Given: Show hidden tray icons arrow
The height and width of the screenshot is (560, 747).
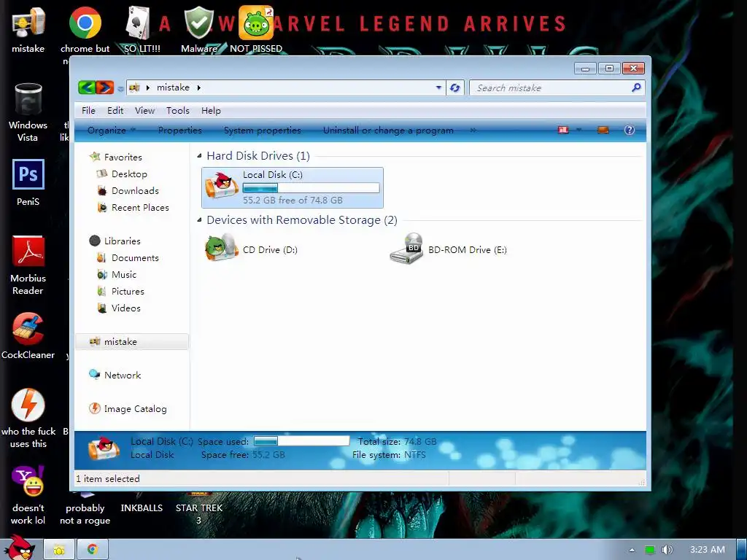Looking at the screenshot, I should (x=632, y=550).
